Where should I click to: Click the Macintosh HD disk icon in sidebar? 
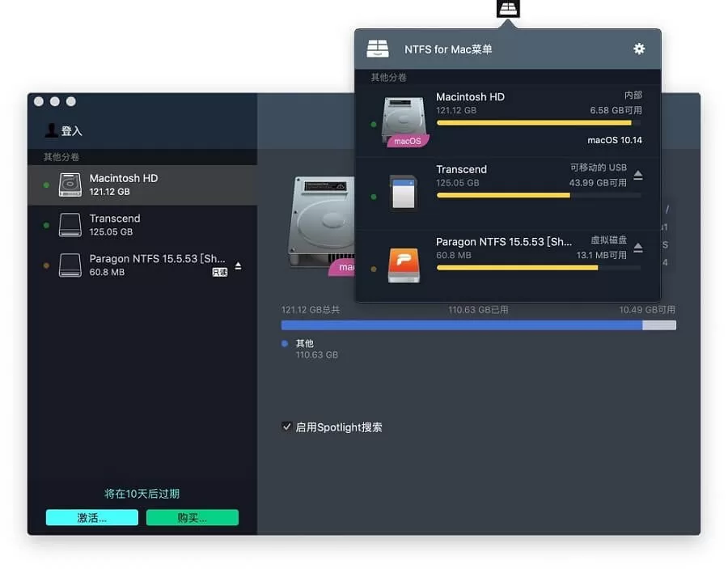[x=70, y=185]
